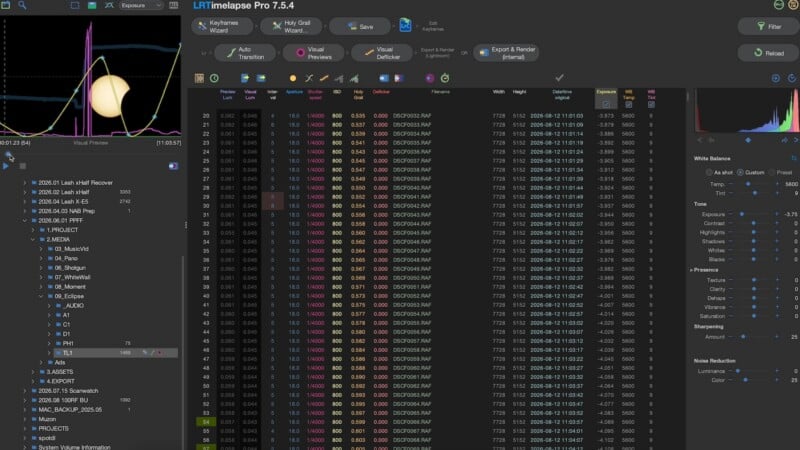Toggle the switch below the preview

173,166
